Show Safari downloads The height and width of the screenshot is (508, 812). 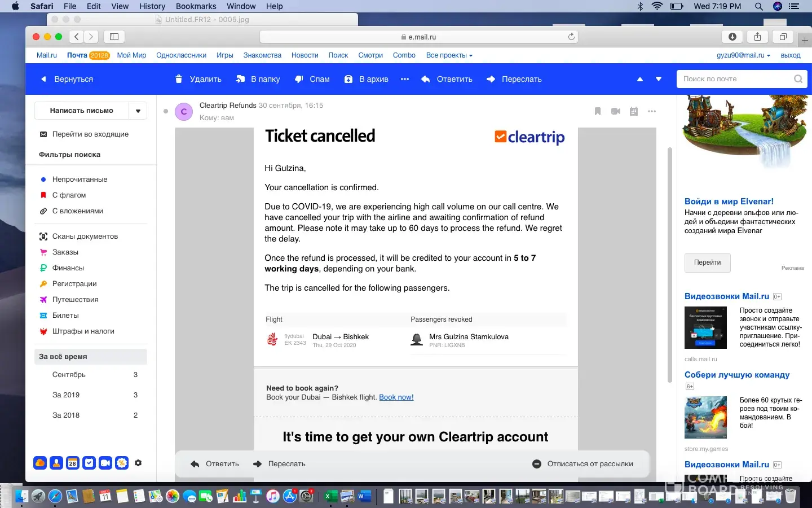tap(732, 37)
